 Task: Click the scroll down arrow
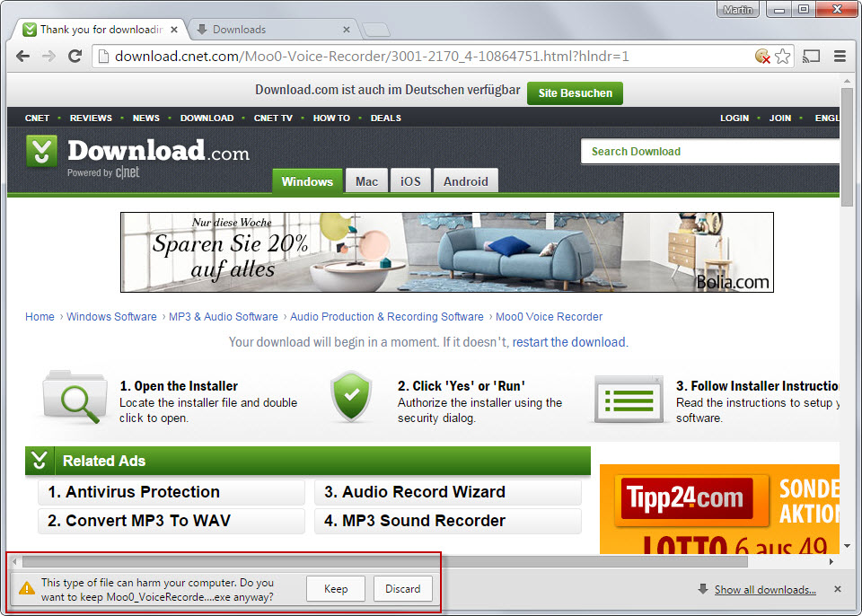847,546
